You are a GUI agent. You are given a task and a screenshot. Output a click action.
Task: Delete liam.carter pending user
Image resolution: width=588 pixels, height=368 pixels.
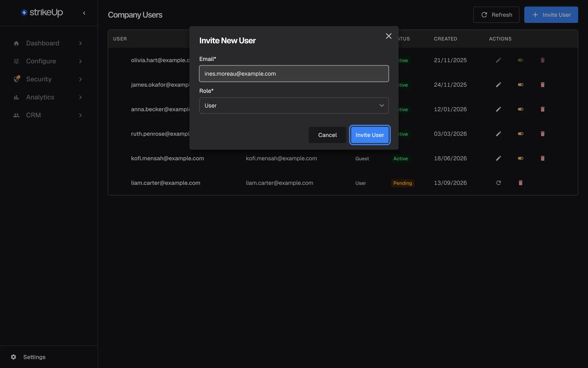coord(520,183)
